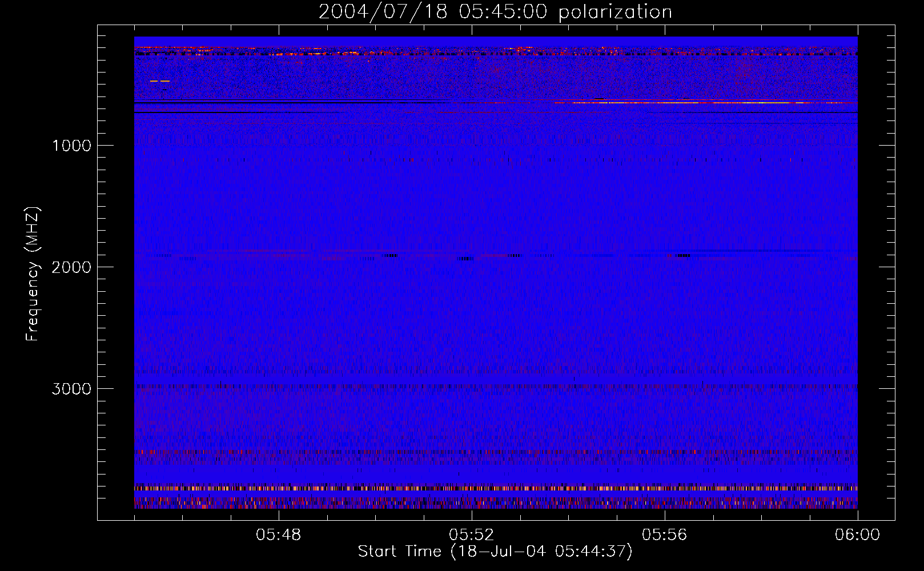Click the 1000 frequency tick label
924x571 pixels.
(72, 146)
